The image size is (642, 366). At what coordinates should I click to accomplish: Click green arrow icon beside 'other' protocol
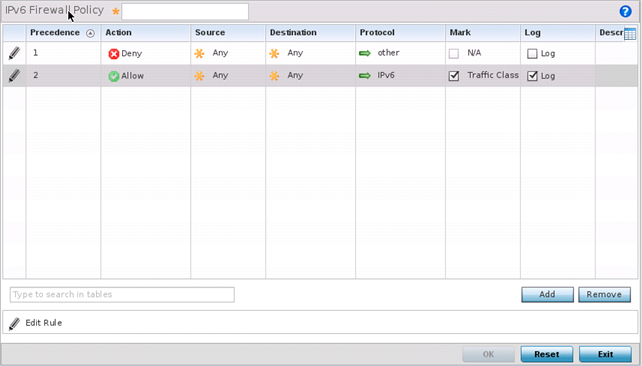point(364,53)
